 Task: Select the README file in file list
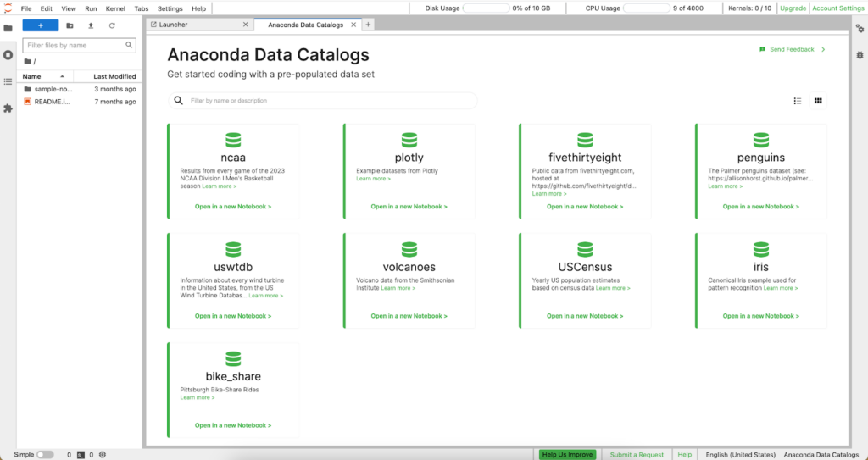(80, 102)
